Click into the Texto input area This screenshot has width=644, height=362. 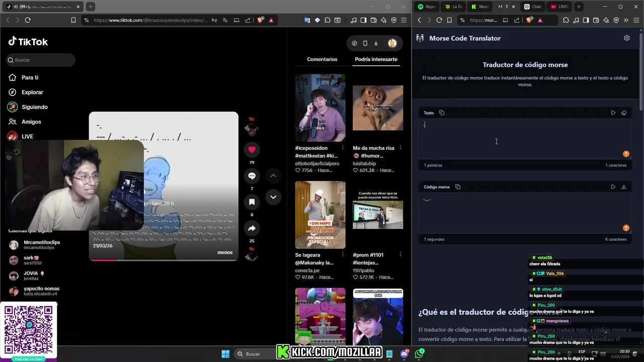click(525, 138)
